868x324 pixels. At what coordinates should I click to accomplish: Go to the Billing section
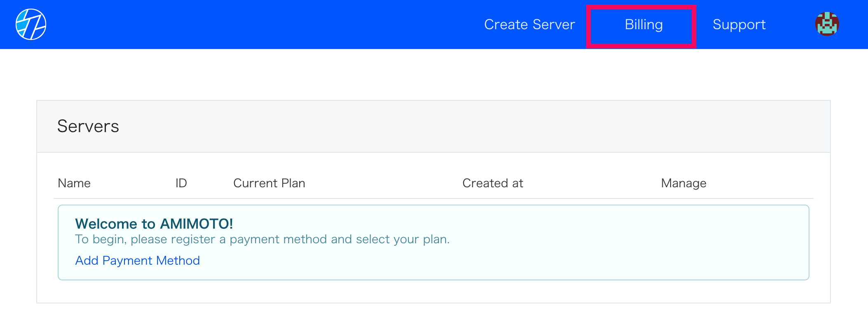coord(643,25)
